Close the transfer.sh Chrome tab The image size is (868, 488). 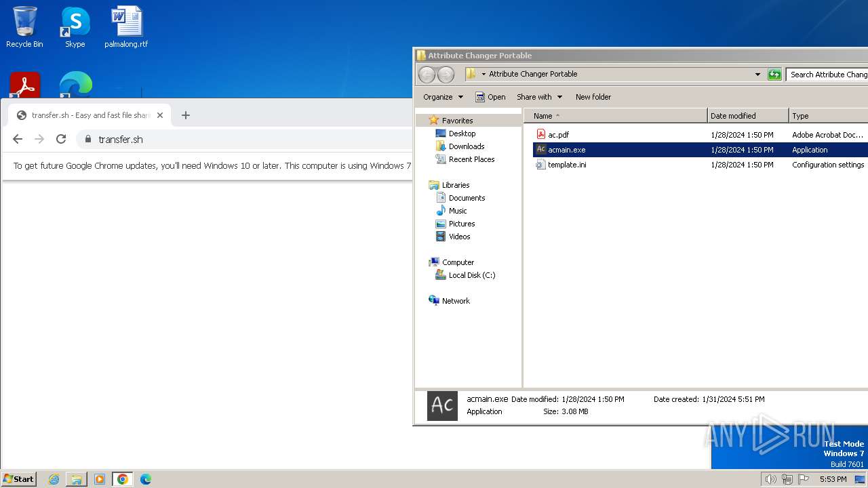point(160,115)
